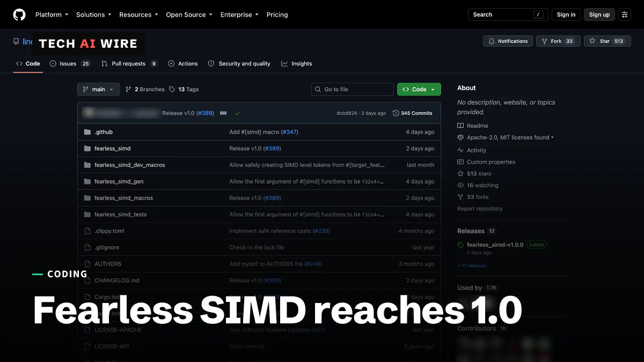The width and height of the screenshot is (644, 362).
Task: Open commit hash dcbd824
Action: (x=346, y=113)
